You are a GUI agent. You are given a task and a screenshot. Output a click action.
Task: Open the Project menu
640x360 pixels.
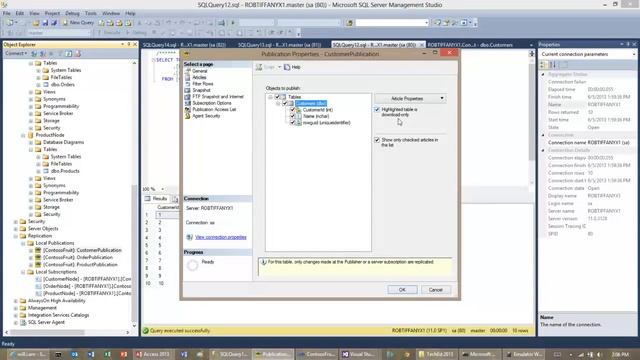[x=52, y=13]
